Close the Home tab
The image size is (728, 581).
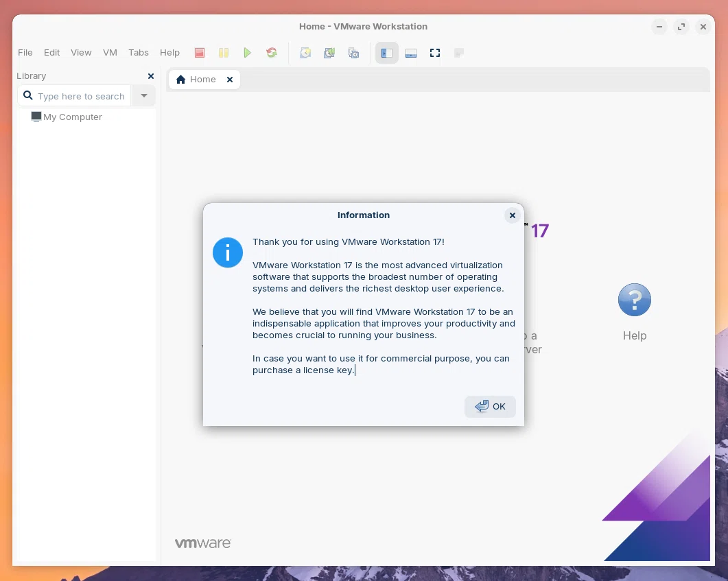(230, 80)
